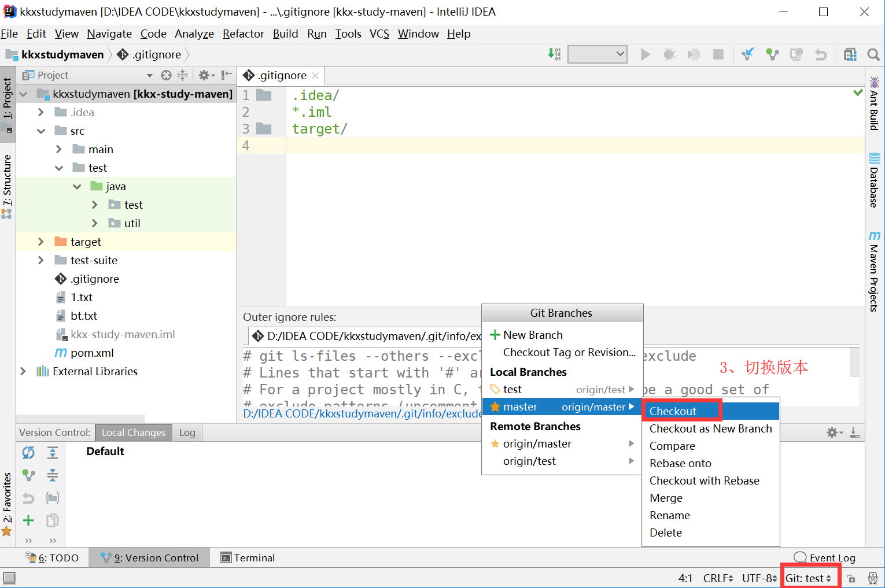
Task: Click the lock read-only status icon
Action: click(x=851, y=578)
